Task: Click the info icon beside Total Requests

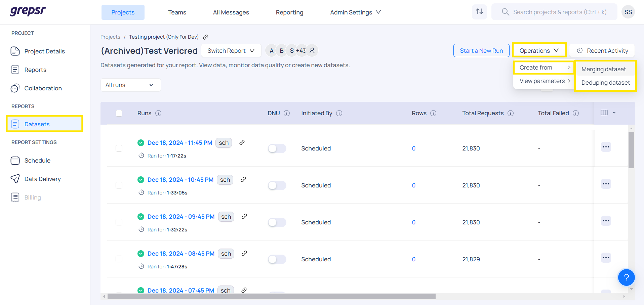Action: (x=511, y=113)
